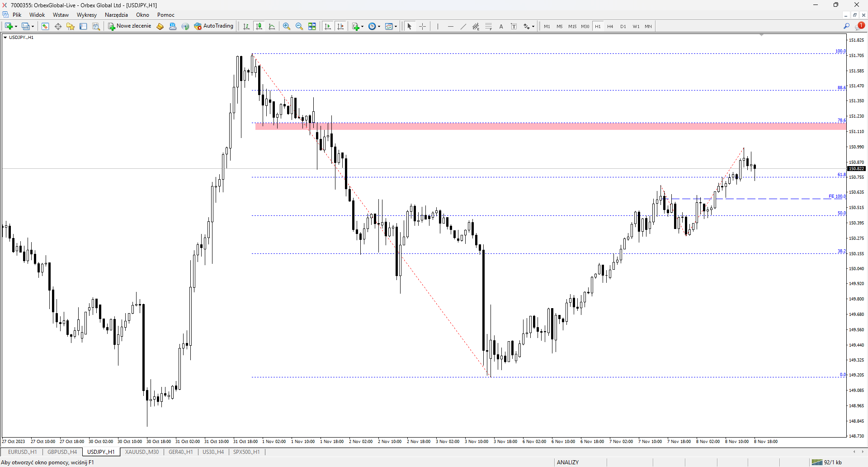Expand the indicators list dropdown arrow
Image resolution: width=868 pixels, height=467 pixels.
(x=362, y=27)
